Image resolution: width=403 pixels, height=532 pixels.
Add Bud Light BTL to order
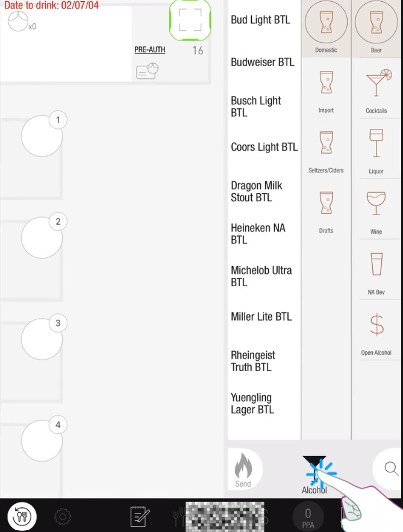pos(261,20)
